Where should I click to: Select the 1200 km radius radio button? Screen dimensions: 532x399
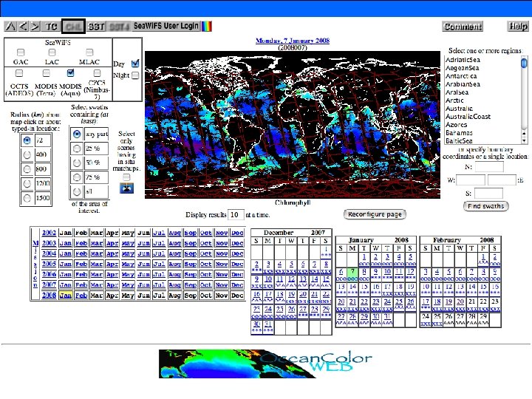point(27,183)
